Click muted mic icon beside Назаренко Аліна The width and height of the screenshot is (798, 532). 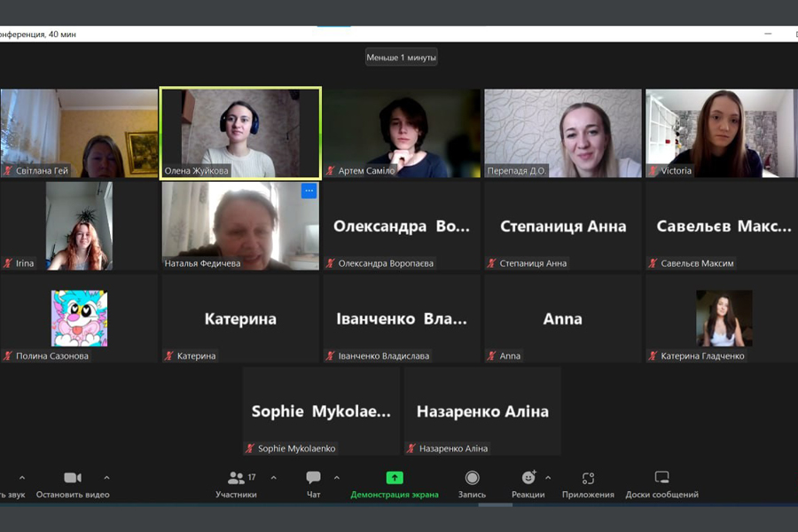point(411,449)
